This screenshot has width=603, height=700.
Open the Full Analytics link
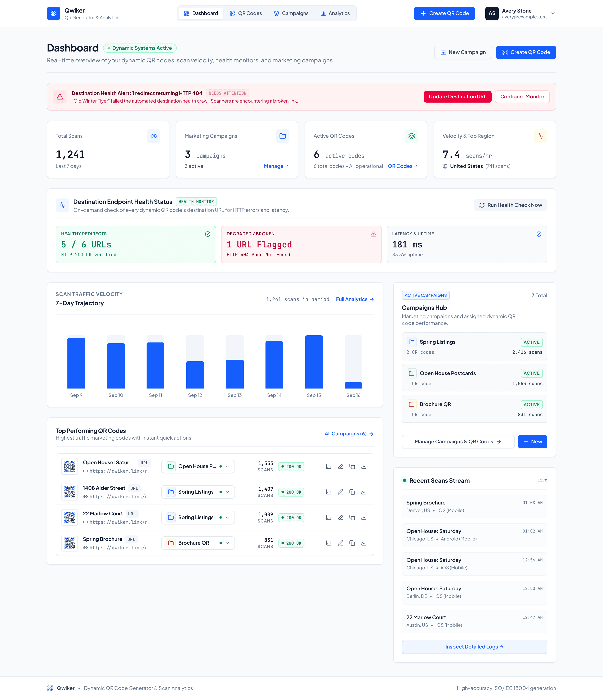click(x=355, y=299)
